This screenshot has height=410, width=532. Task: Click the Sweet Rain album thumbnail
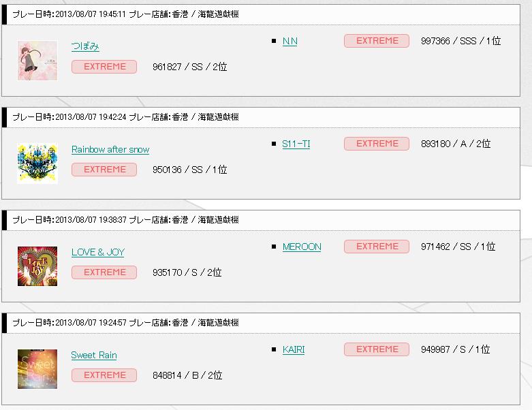[x=37, y=369]
